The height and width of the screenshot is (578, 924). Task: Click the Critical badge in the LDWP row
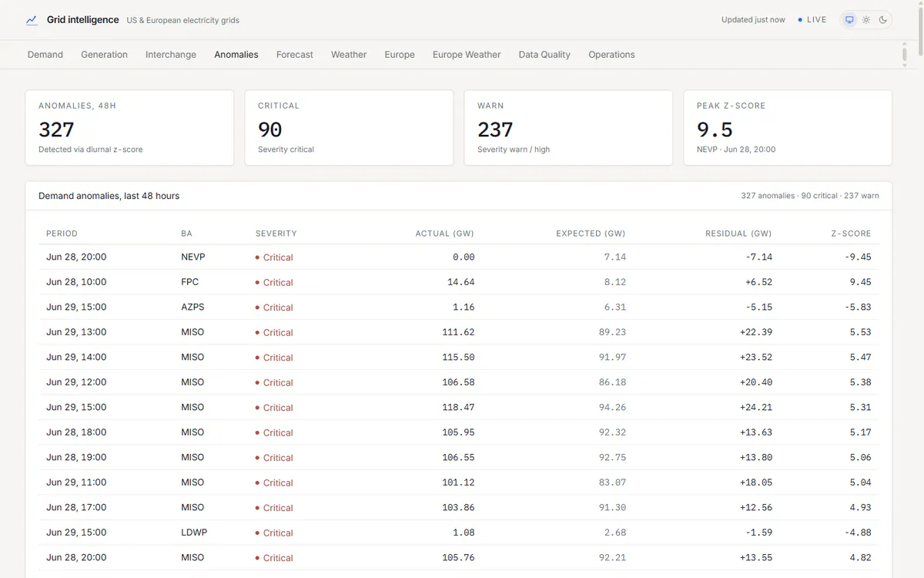[x=274, y=533]
